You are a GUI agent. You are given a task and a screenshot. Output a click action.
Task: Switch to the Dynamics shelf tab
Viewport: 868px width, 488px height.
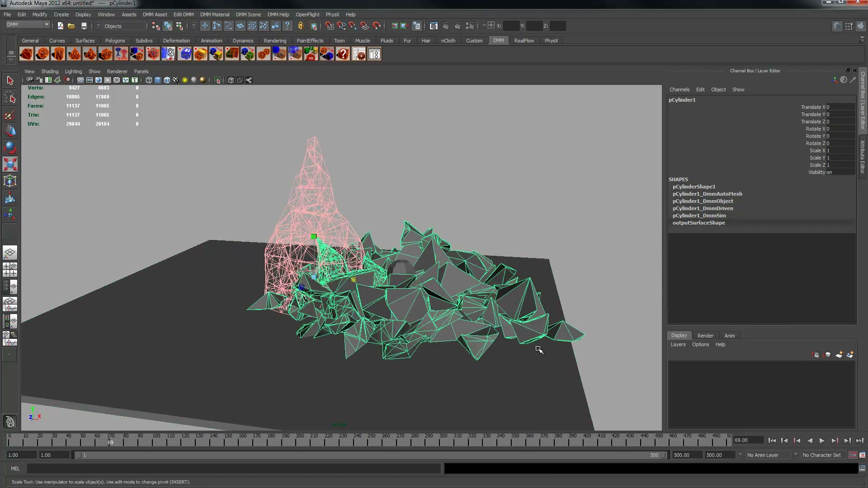pos(243,41)
